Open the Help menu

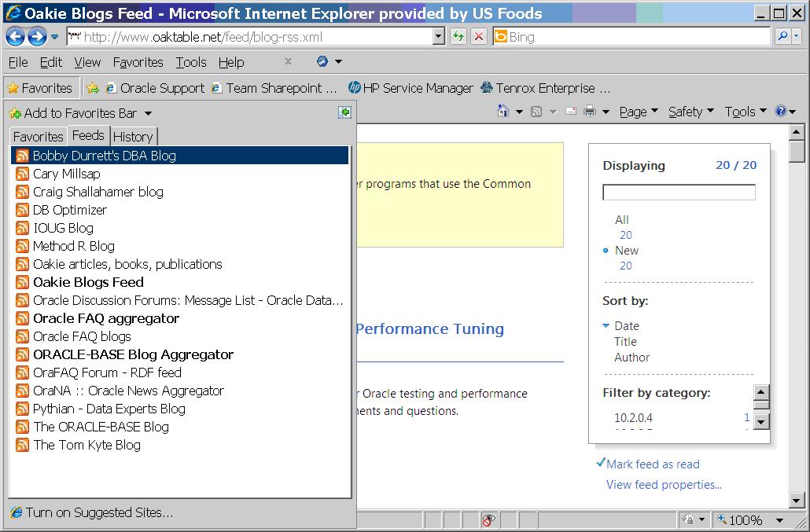[231, 62]
